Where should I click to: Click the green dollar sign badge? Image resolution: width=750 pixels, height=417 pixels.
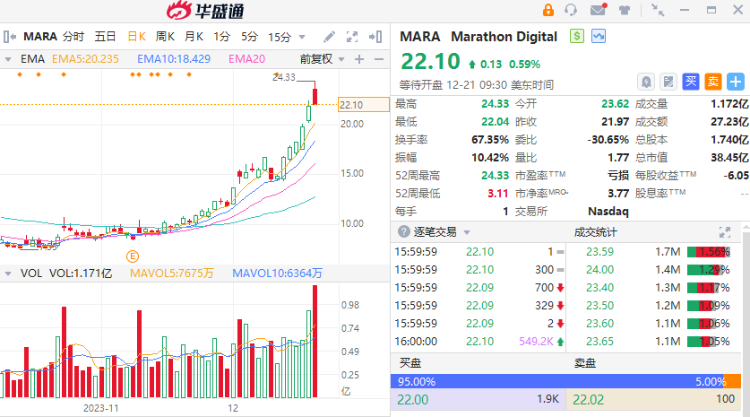point(577,36)
